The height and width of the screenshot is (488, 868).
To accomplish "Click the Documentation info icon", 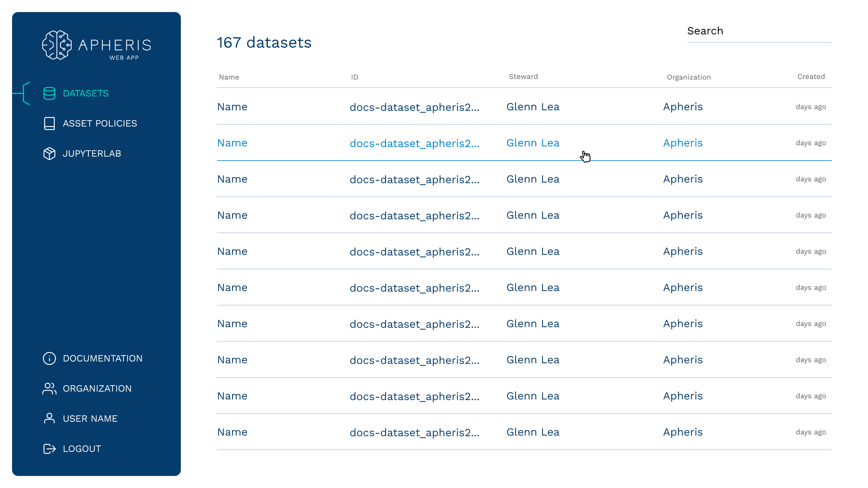I will click(49, 358).
